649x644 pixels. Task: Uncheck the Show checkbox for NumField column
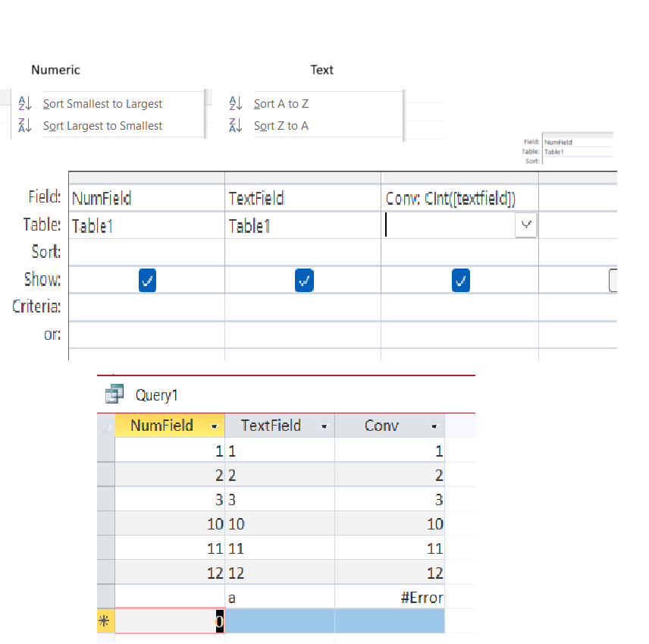coord(147,280)
